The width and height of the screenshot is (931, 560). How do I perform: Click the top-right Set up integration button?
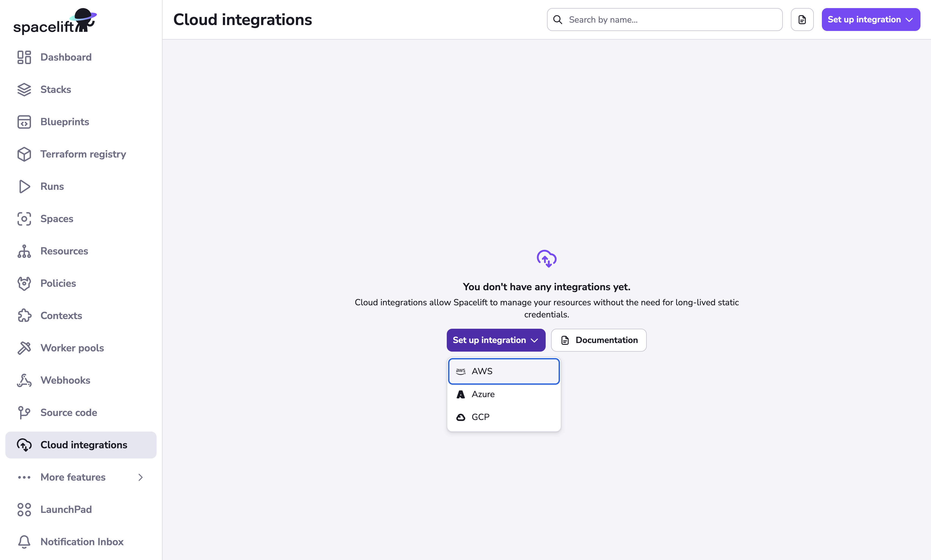click(x=870, y=19)
